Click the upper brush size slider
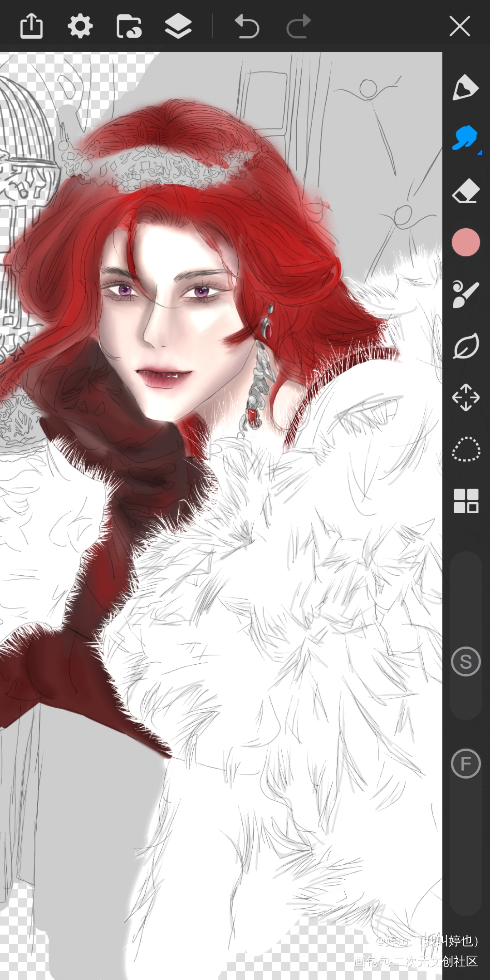 pos(466,635)
